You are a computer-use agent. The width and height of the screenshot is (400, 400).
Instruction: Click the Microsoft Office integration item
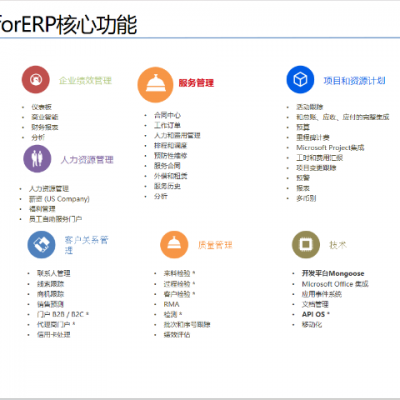tap(335, 284)
